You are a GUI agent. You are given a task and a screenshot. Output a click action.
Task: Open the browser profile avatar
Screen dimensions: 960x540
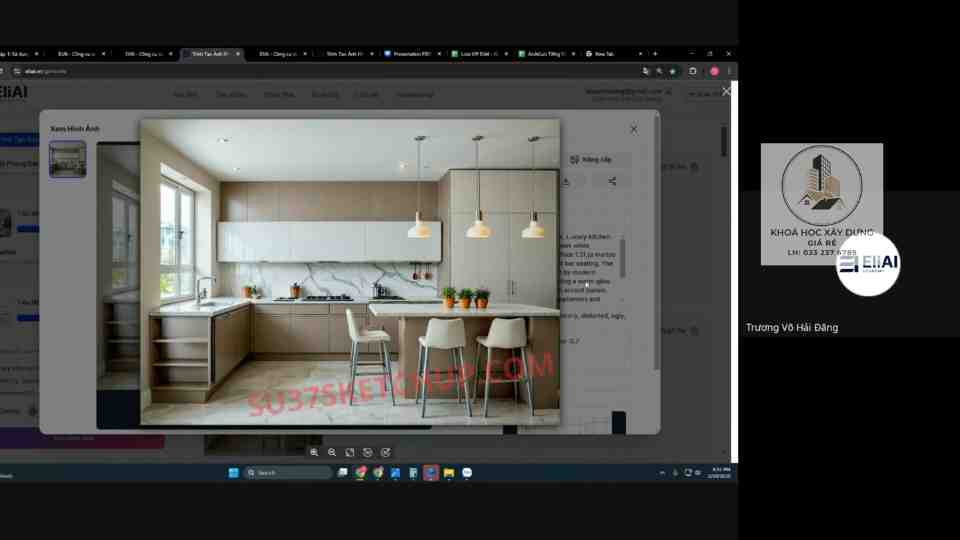(714, 72)
